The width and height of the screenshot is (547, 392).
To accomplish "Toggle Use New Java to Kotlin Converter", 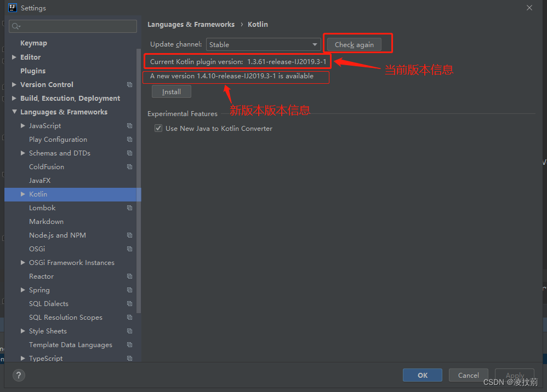I will point(158,128).
